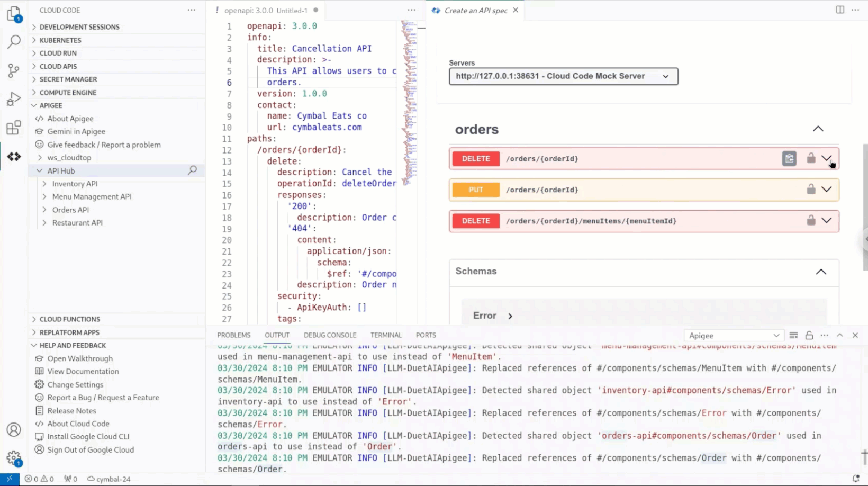Image resolution: width=868 pixels, height=486 pixels.
Task: Toggle output scroll lock icon
Action: click(809, 336)
